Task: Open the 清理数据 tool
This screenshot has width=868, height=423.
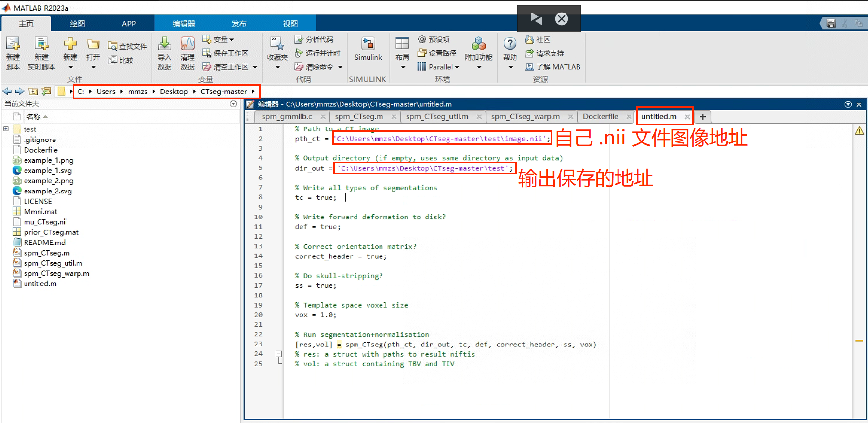Action: [x=187, y=53]
